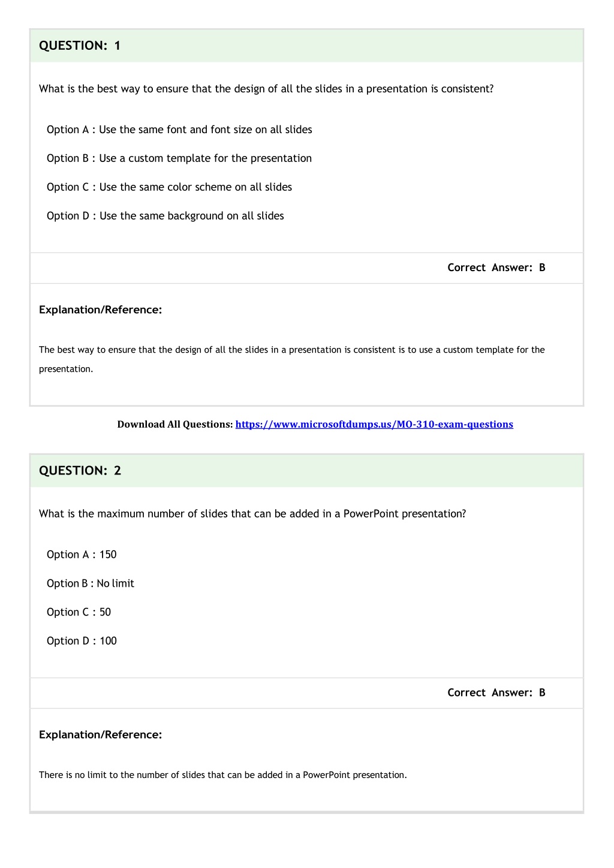Select Option C same color scheme

(169, 187)
